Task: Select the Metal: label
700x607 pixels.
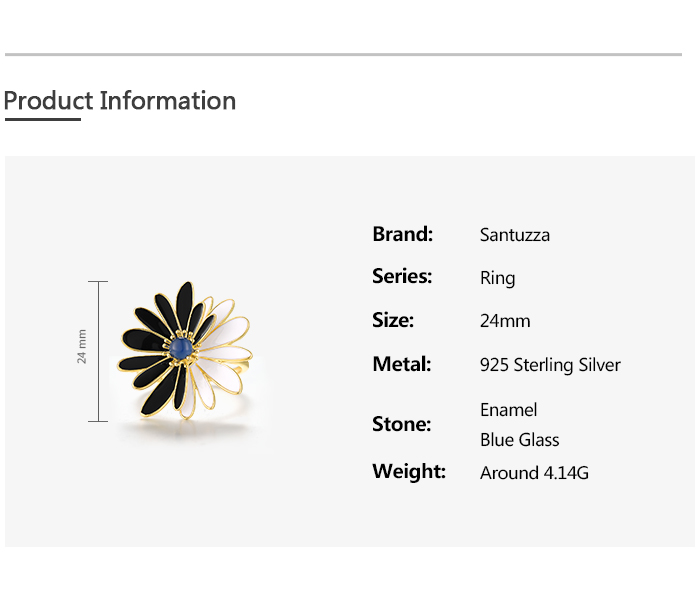Action: [401, 364]
